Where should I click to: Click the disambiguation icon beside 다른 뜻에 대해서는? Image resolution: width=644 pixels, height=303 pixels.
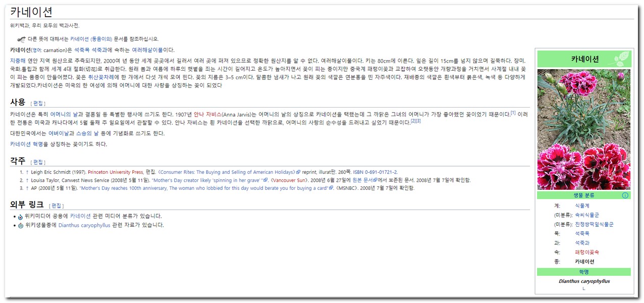(21, 39)
